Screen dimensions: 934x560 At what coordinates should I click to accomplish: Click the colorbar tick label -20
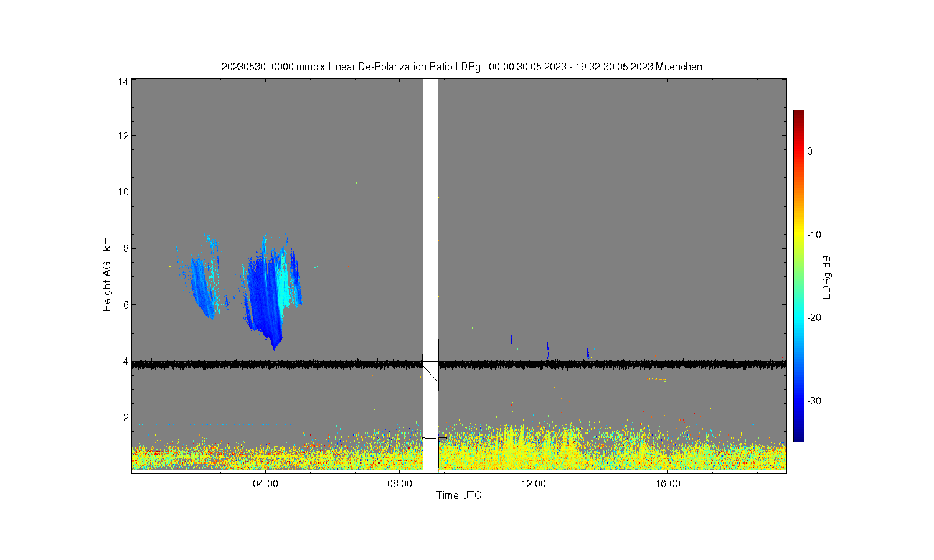[814, 317]
